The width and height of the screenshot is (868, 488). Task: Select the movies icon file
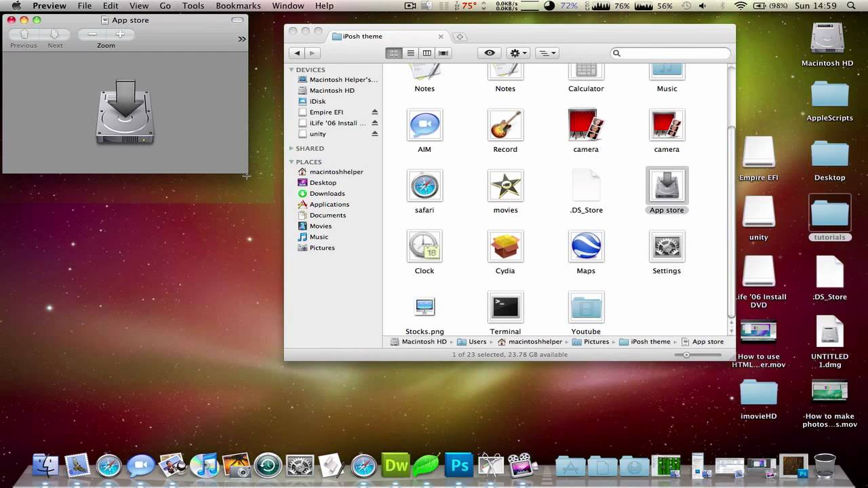coord(505,186)
